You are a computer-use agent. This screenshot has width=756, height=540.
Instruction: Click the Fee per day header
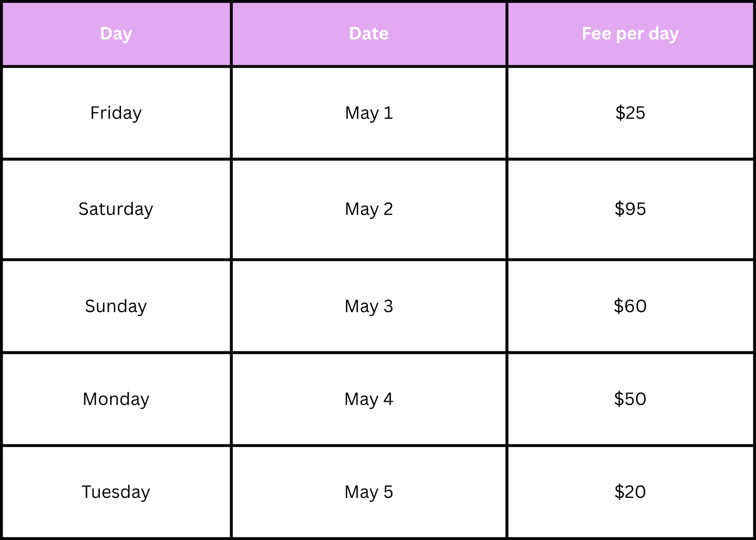tap(630, 34)
